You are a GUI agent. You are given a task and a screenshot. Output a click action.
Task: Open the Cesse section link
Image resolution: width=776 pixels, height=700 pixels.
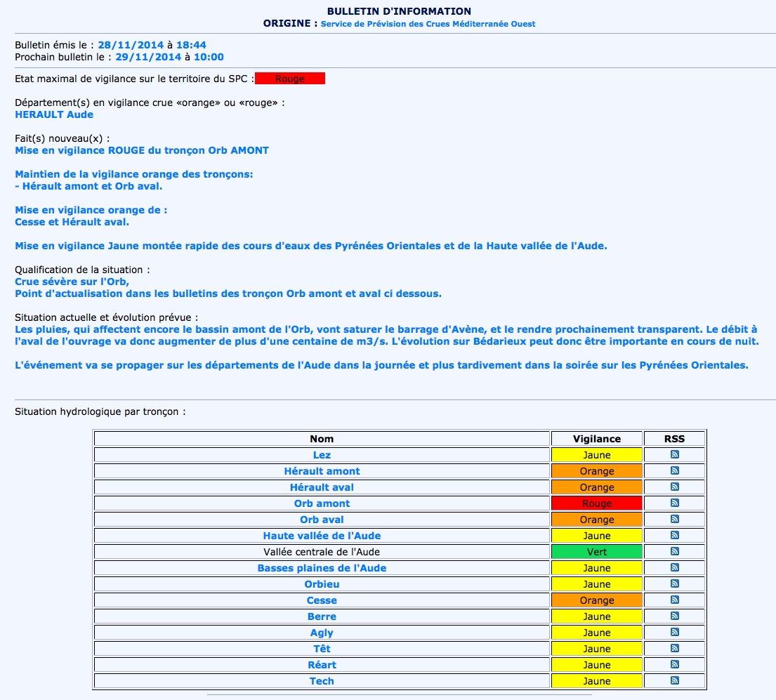pos(322,600)
